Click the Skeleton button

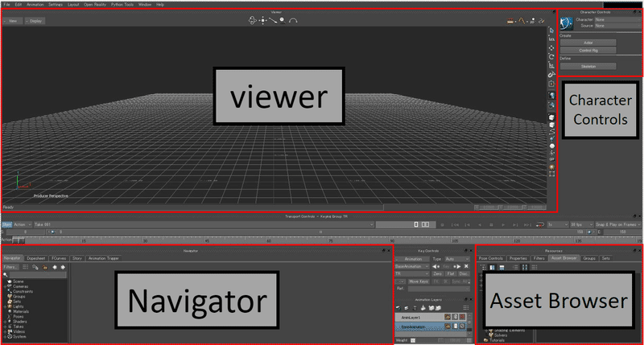pos(588,67)
